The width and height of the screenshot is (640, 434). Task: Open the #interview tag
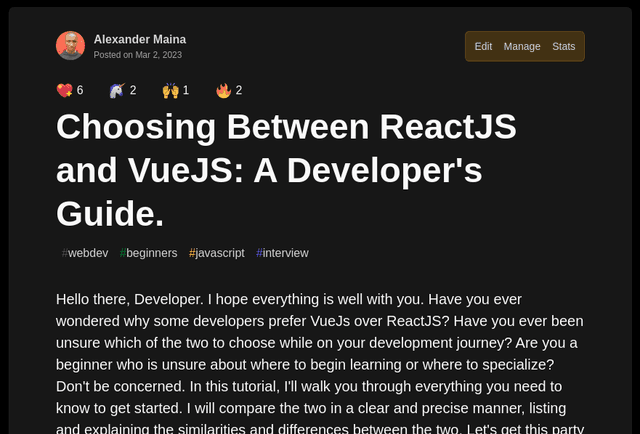tap(282, 253)
